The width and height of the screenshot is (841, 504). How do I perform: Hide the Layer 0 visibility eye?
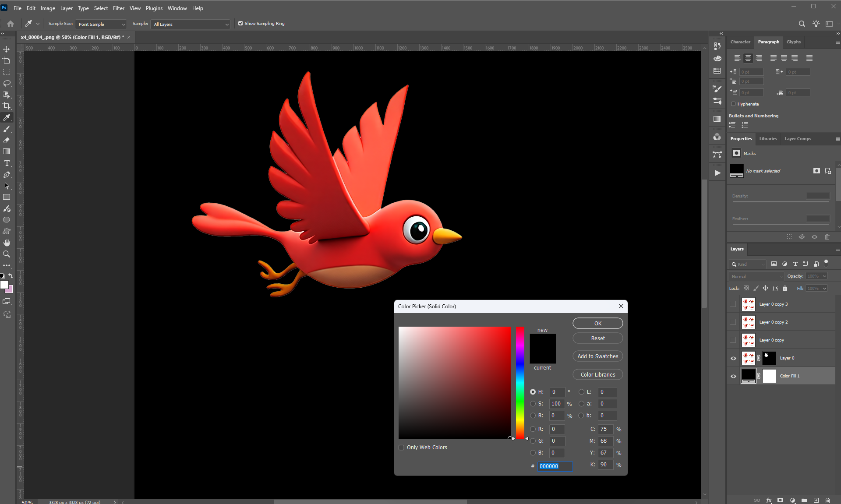click(x=733, y=358)
